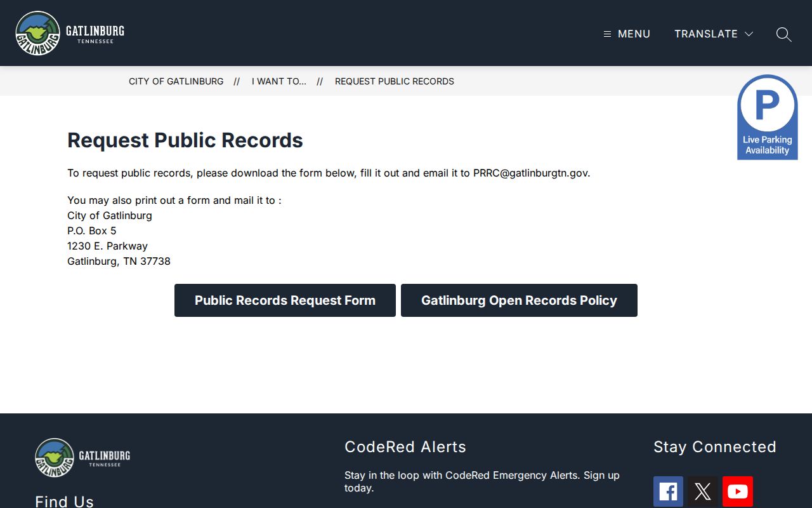Open the search magnifier icon

pos(784,34)
